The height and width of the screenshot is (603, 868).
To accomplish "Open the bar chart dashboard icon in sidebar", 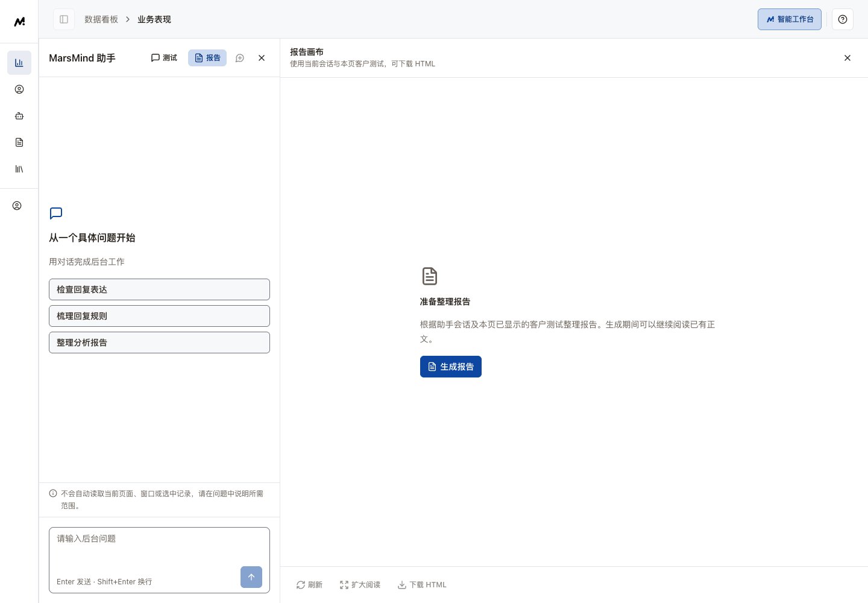I will [x=19, y=63].
